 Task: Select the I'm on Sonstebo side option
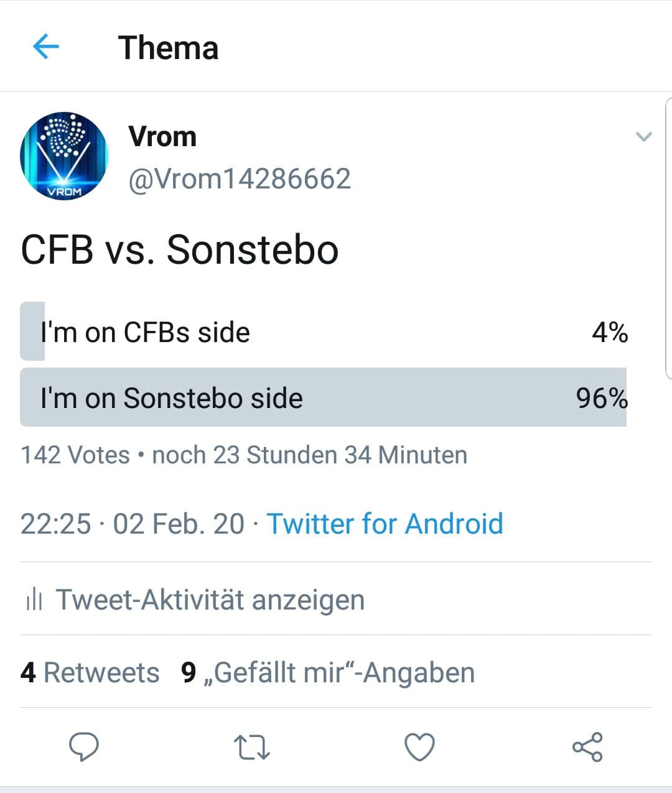click(324, 398)
